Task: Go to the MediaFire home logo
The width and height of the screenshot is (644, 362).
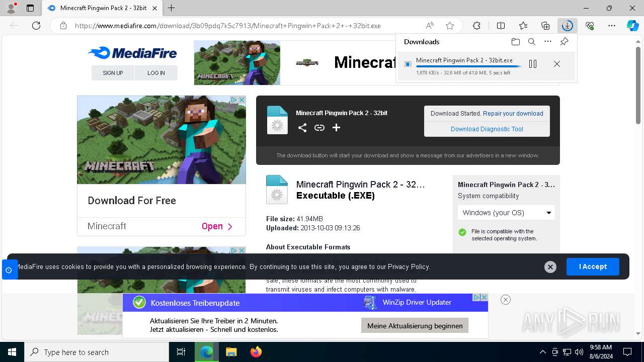Action: tap(132, 53)
